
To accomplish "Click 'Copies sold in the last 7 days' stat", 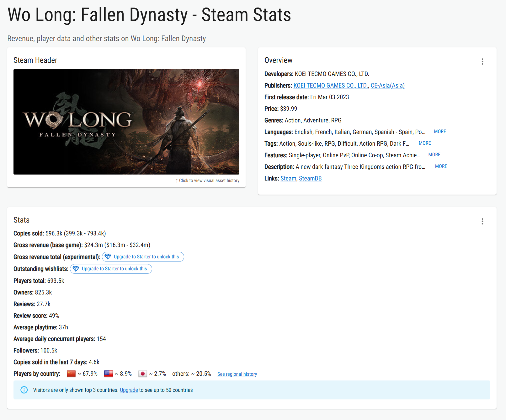I will 56,362.
